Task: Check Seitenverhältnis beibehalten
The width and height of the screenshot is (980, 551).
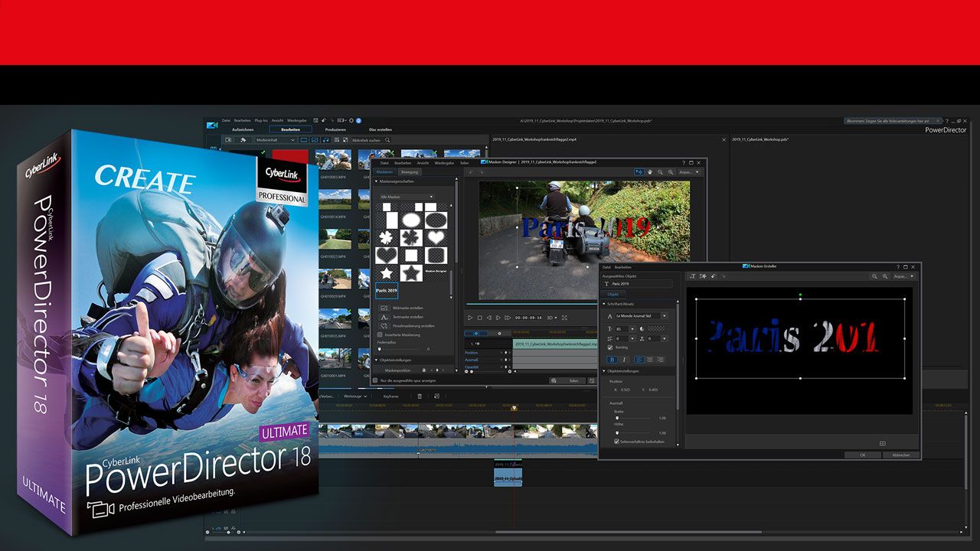Action: point(616,442)
